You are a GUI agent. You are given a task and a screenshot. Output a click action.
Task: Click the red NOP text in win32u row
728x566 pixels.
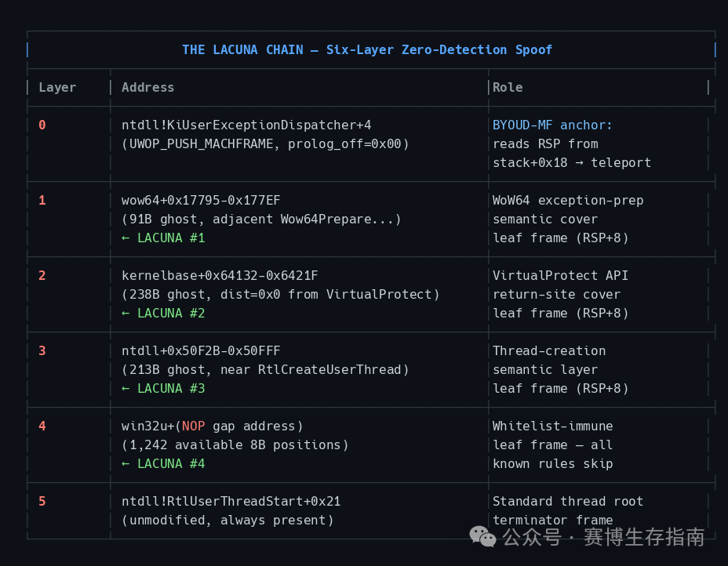[x=193, y=426]
